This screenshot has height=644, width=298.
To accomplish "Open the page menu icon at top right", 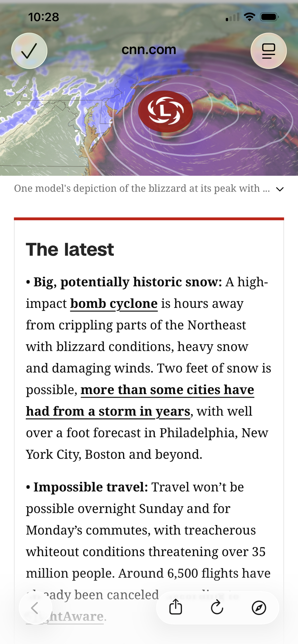I will click(x=268, y=51).
